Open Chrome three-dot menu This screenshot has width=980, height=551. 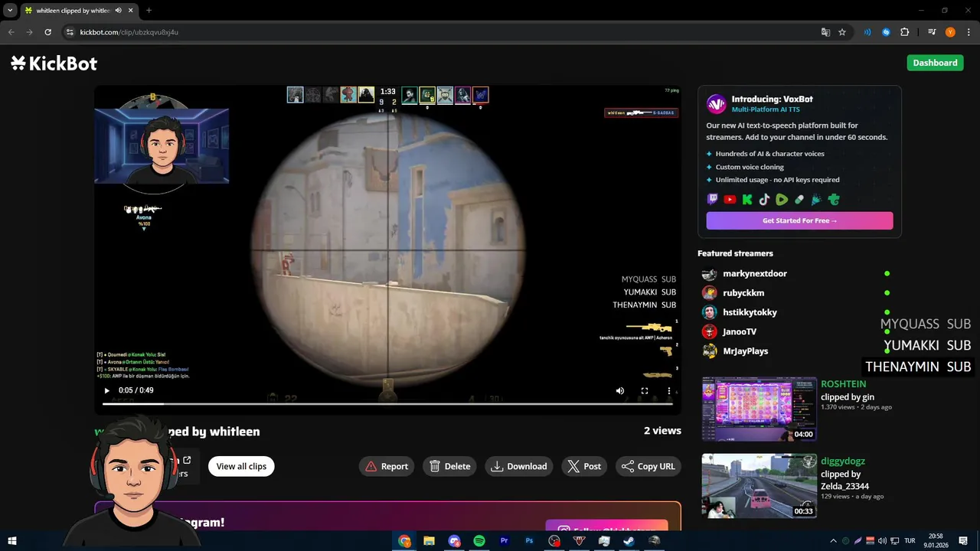click(968, 32)
